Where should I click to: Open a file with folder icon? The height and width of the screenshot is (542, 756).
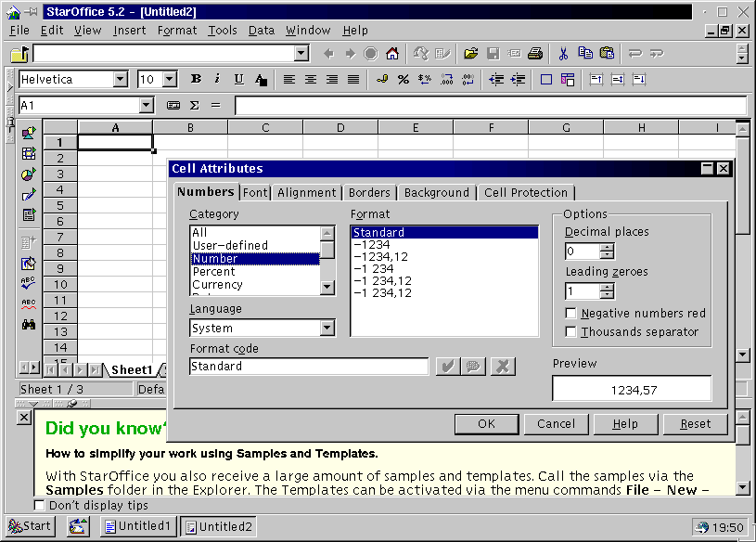tap(471, 53)
